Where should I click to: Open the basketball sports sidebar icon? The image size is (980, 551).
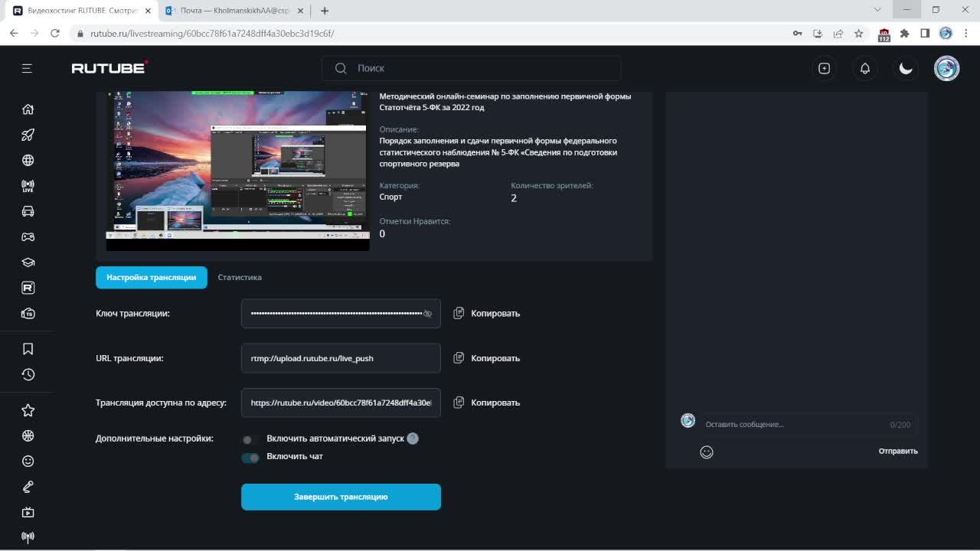(28, 435)
